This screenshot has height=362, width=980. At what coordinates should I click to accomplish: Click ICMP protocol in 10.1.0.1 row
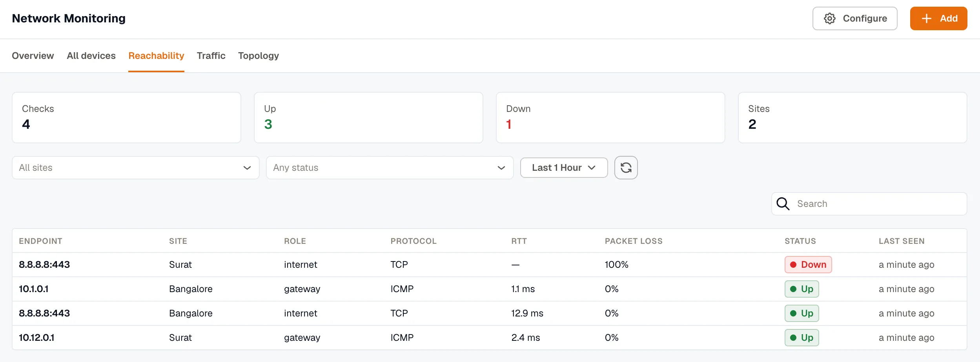point(402,289)
